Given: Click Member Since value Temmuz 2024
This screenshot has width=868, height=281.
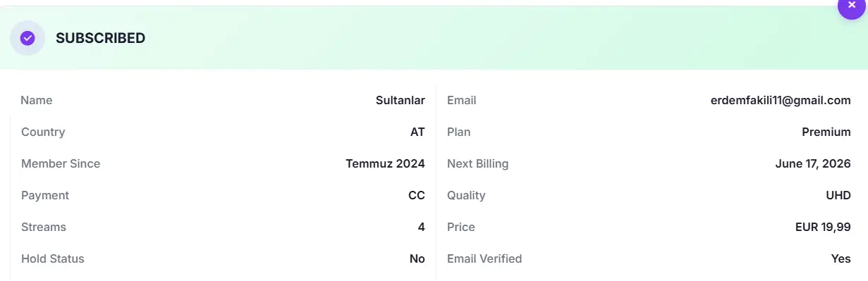Looking at the screenshot, I should (x=385, y=163).
